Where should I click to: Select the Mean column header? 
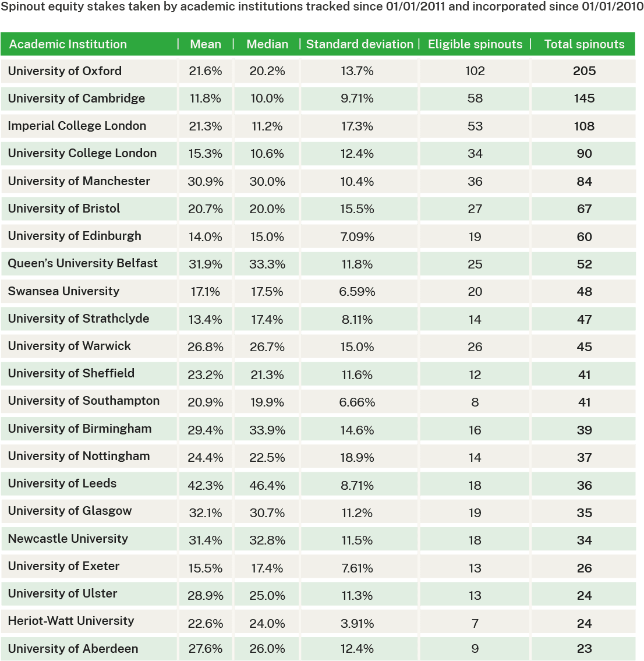point(206,44)
